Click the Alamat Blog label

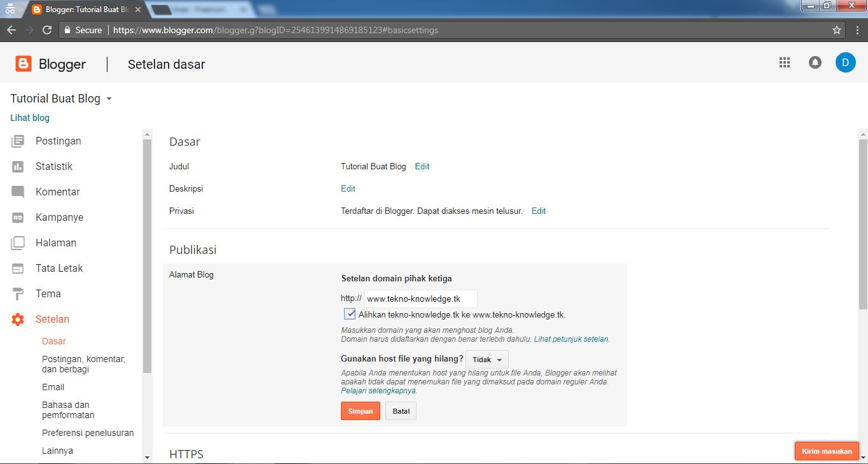pos(191,275)
